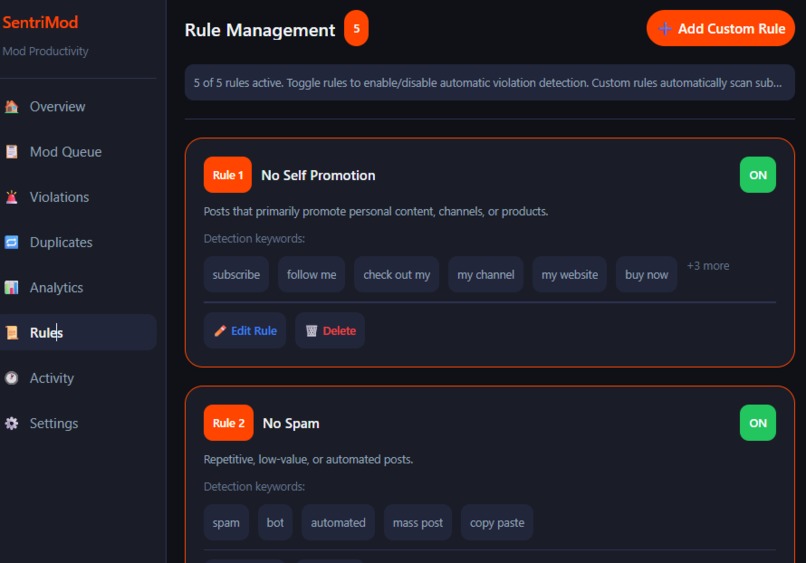Click the 'buy now' keyword chip
This screenshot has width=806, height=563.
click(x=647, y=275)
